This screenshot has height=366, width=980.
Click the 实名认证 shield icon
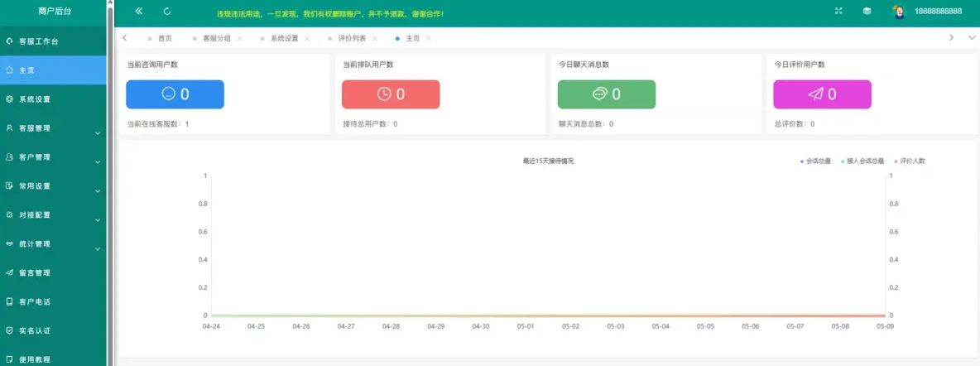[x=9, y=330]
